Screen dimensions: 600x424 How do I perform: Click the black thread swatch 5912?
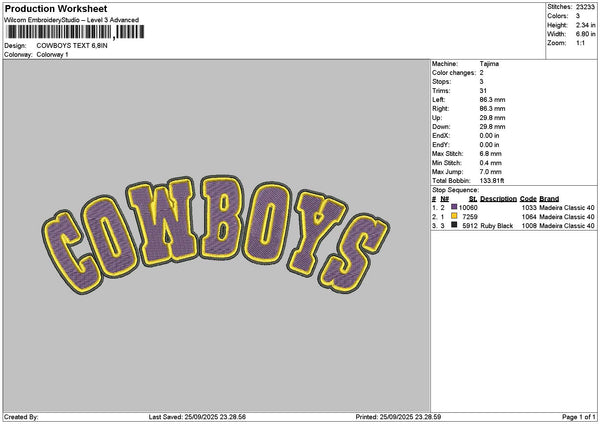click(x=454, y=225)
